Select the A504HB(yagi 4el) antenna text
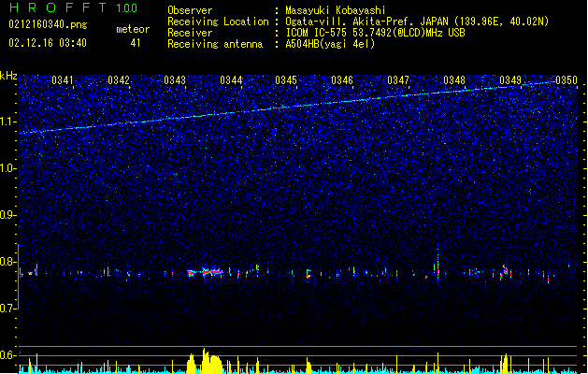 click(330, 44)
